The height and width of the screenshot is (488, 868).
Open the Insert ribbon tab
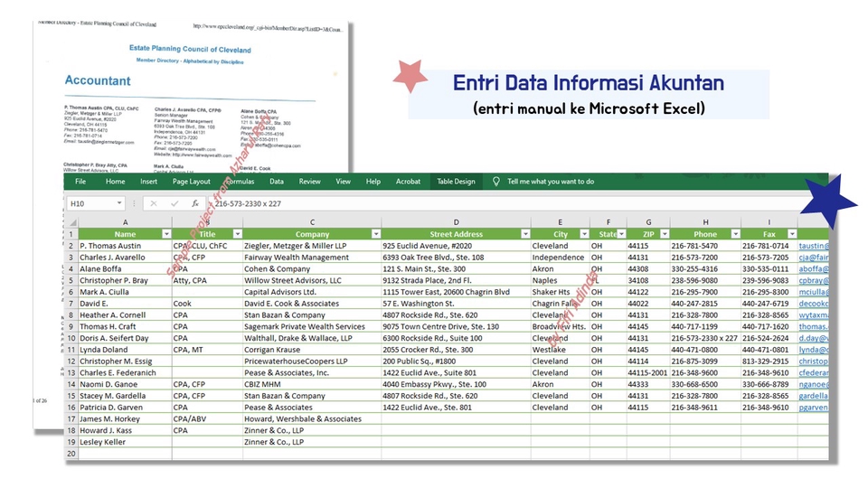[x=148, y=182]
